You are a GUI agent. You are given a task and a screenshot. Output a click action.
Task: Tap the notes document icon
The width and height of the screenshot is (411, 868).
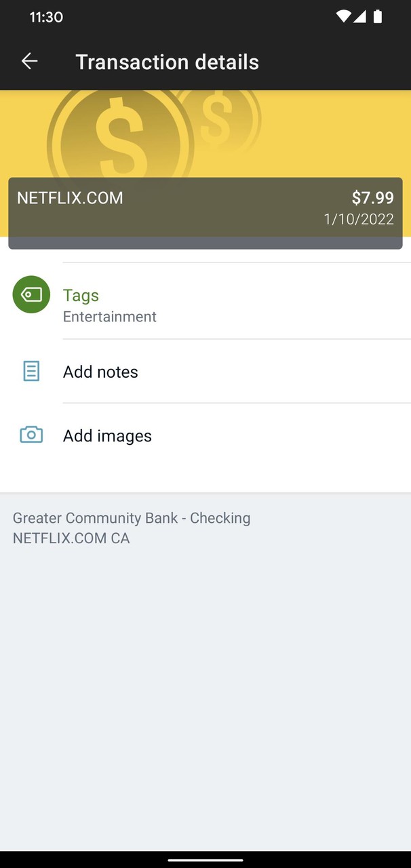pos(31,371)
